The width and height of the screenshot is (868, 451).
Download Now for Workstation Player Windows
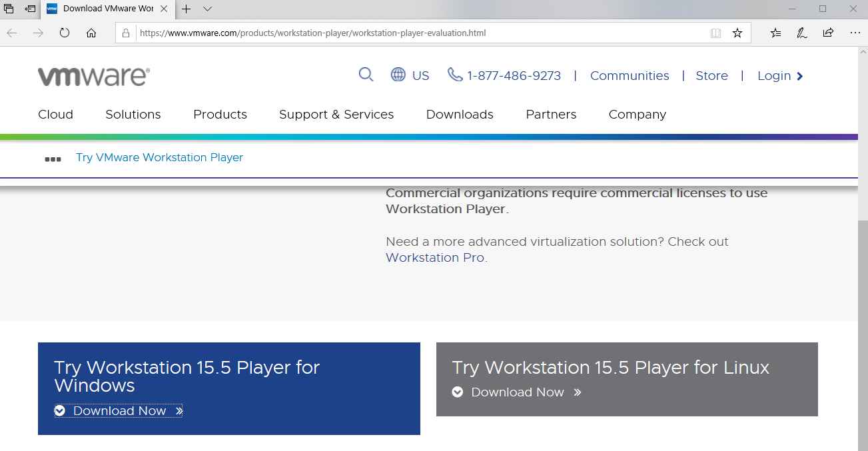pyautogui.click(x=119, y=411)
